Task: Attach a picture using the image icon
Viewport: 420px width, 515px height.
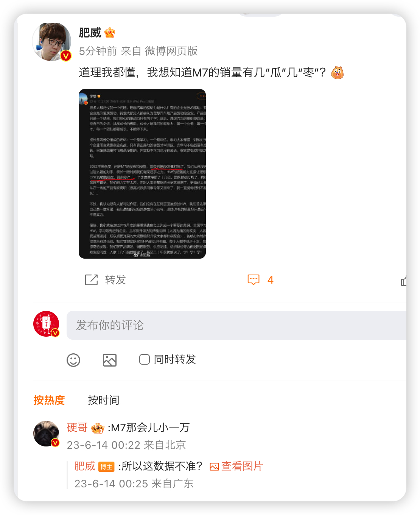Action: [110, 360]
